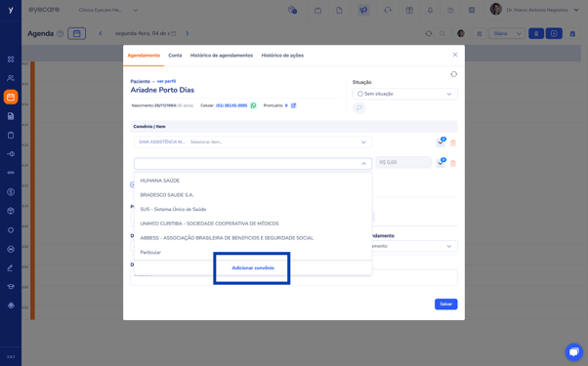Viewport: 588px width, 366px height.
Task: Close the appointment modal with X
Action: pyautogui.click(x=455, y=55)
